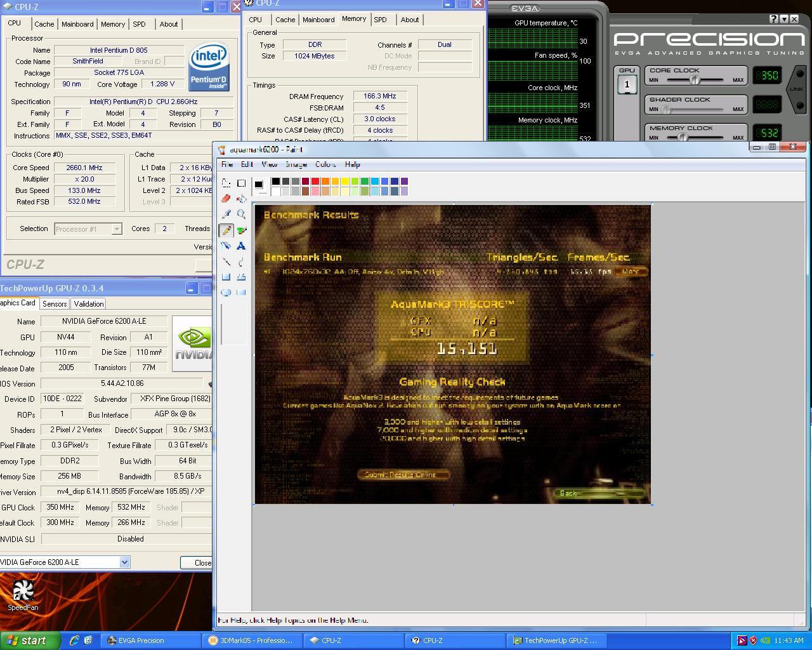Viewport: 812px width, 650px height.
Task: Click the Close button in GPU-Z
Action: 197,562
